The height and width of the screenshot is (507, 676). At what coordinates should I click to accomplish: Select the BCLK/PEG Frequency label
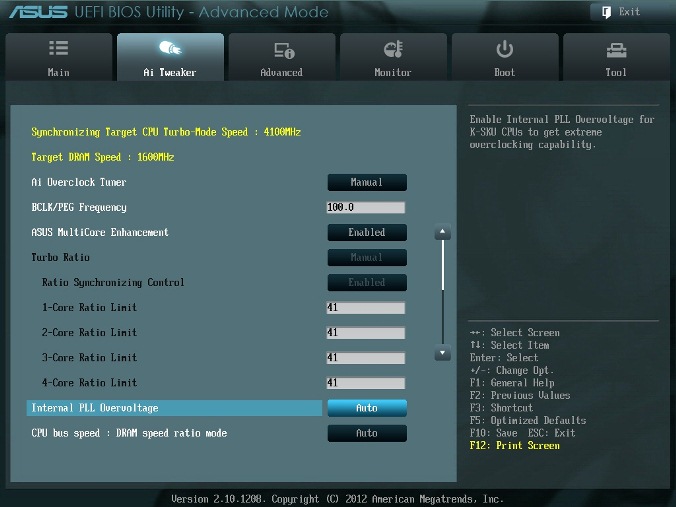(79, 207)
